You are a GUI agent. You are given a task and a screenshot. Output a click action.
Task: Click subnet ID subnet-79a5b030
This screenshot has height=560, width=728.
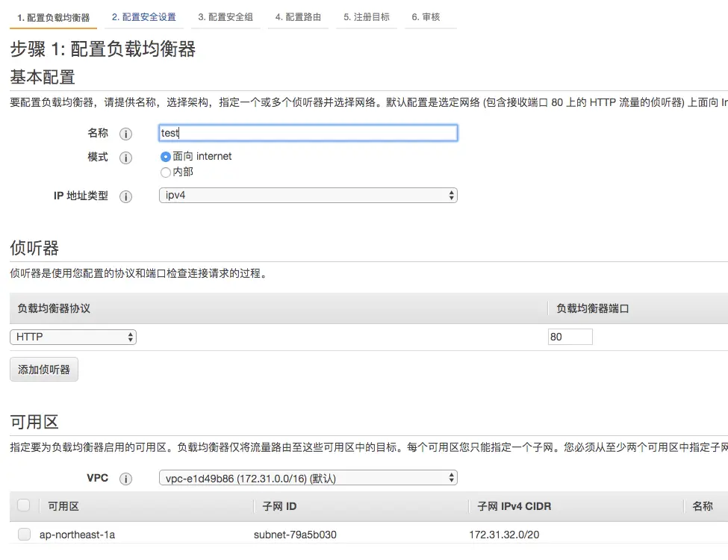295,535
